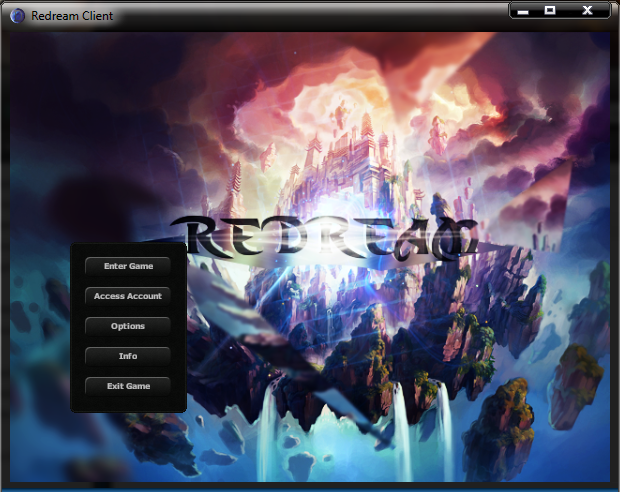
Task: Click the Enter Game button
Action: click(x=128, y=266)
